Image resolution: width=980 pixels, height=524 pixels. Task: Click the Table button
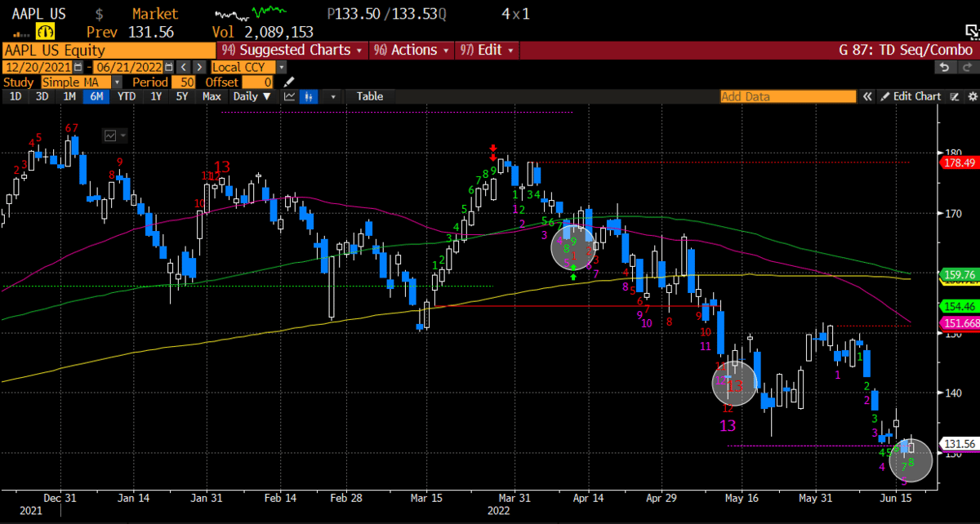[x=369, y=96]
